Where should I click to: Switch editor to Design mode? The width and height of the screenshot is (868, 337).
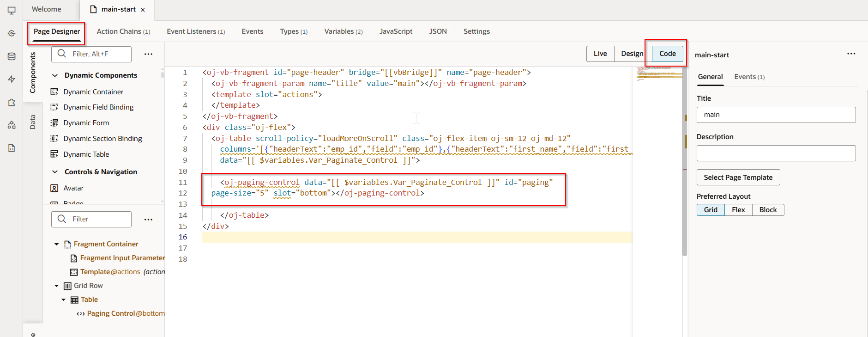tap(632, 54)
